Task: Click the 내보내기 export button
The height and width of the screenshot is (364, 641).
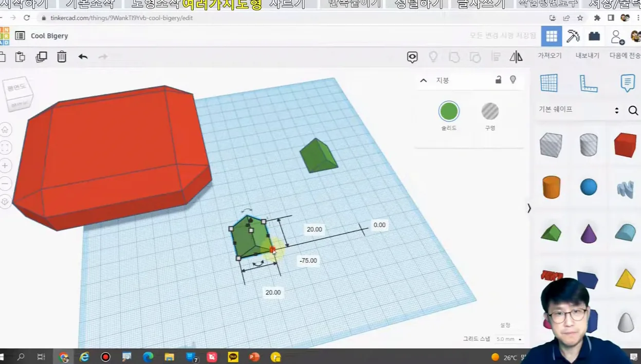Action: click(588, 56)
